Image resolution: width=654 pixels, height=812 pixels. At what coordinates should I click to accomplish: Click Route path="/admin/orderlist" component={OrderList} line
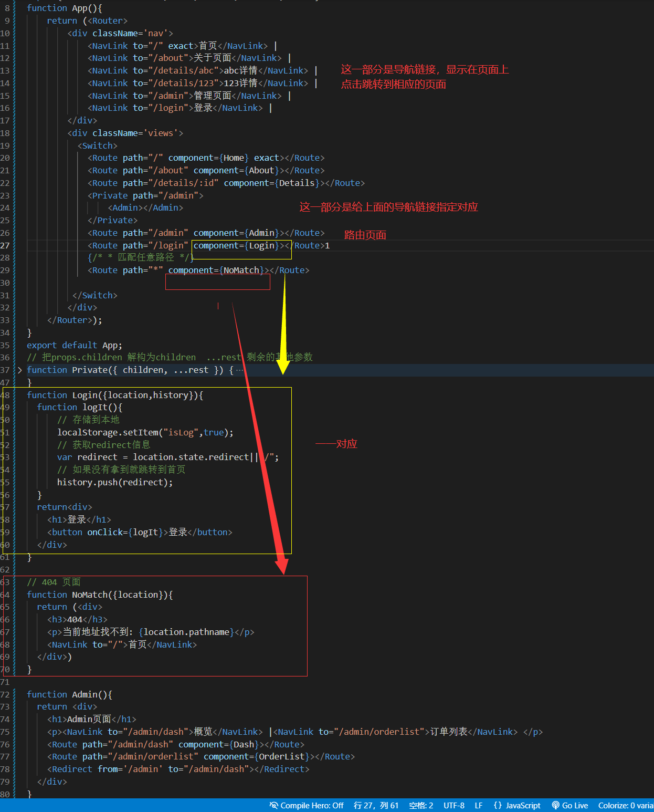[x=201, y=756]
